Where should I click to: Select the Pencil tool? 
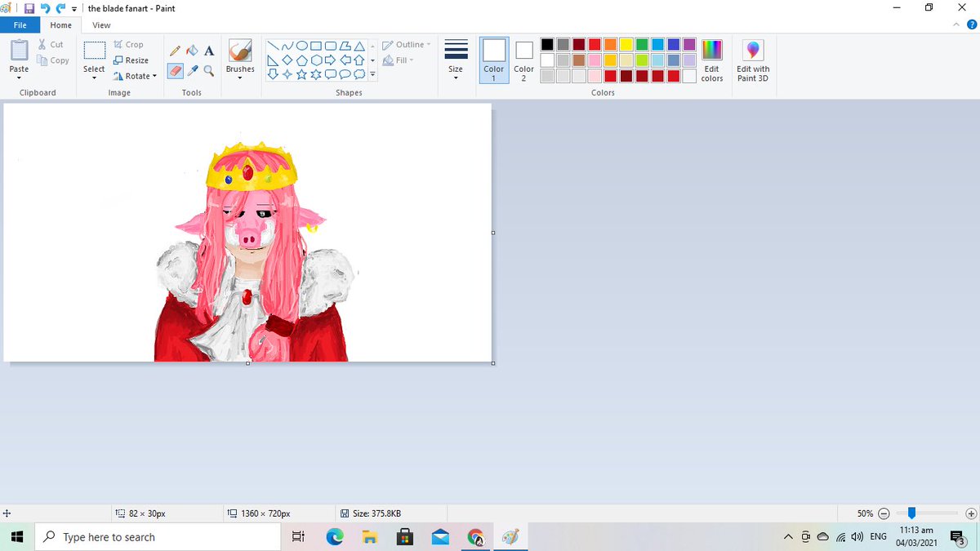176,51
